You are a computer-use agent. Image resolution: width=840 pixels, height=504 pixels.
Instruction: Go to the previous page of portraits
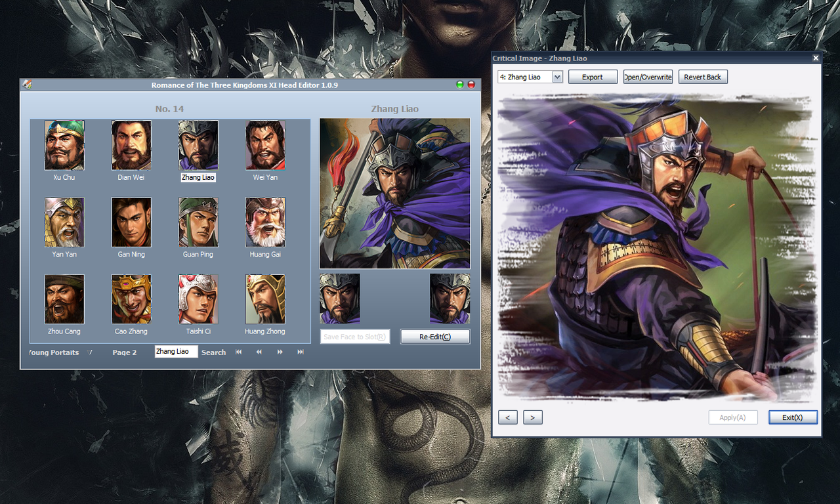pos(259,352)
